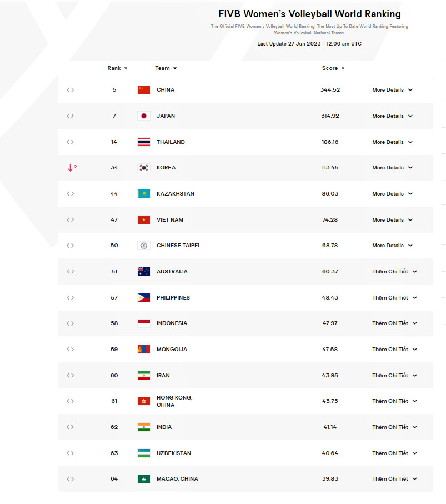Sort the table by Score column
The height and width of the screenshot is (504, 446).
pos(333,68)
